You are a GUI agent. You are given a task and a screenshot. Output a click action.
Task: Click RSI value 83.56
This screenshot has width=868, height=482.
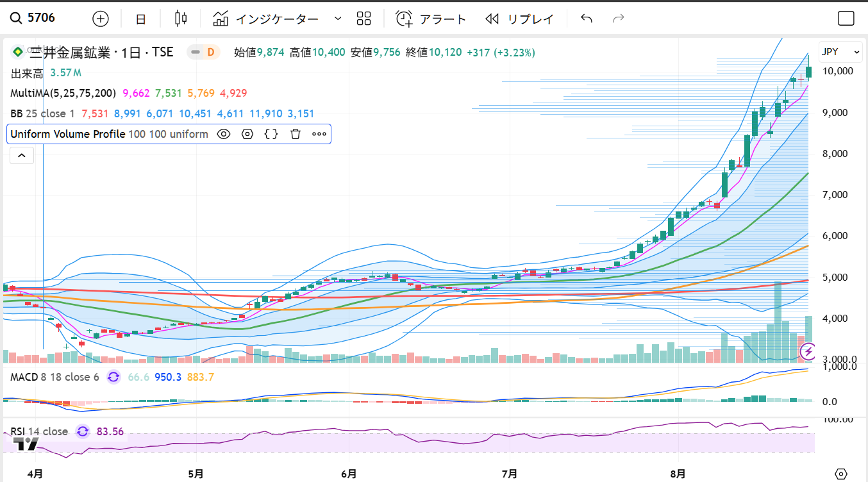[x=110, y=431]
